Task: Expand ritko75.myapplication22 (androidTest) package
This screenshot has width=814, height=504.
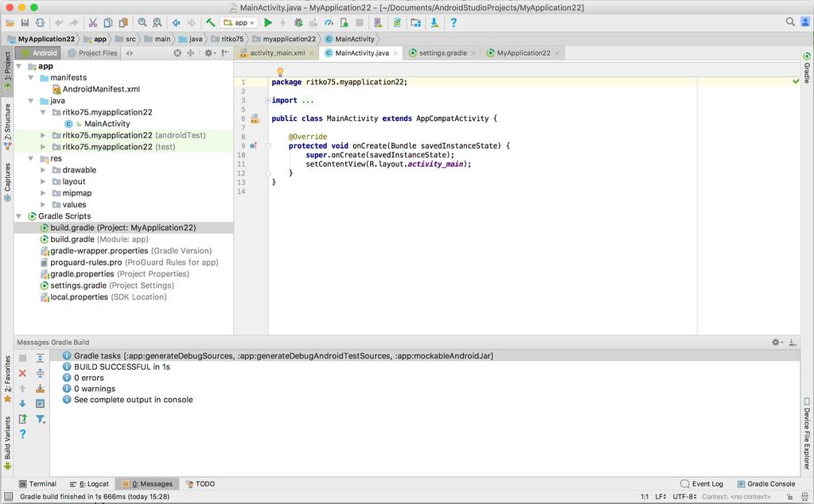Action: [x=43, y=135]
